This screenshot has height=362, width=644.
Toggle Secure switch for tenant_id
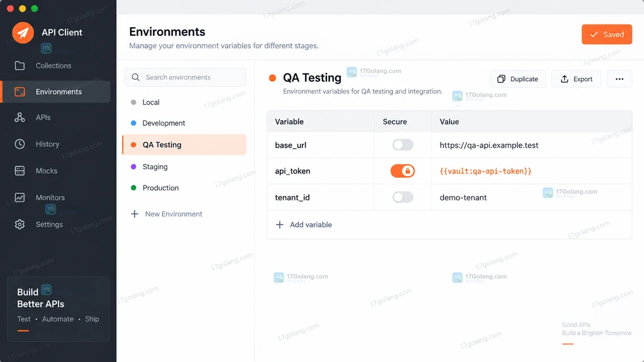click(403, 197)
